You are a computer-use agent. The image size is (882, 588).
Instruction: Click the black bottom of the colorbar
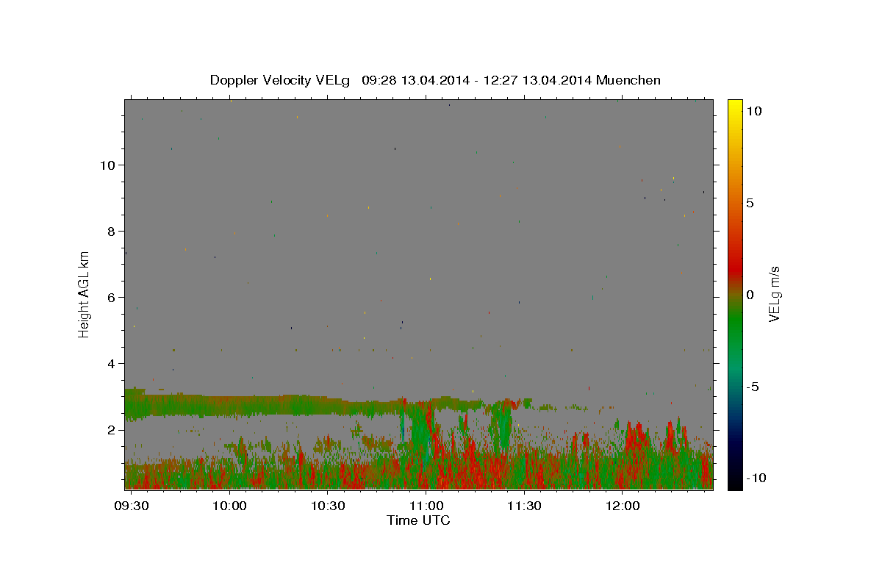pyautogui.click(x=734, y=481)
